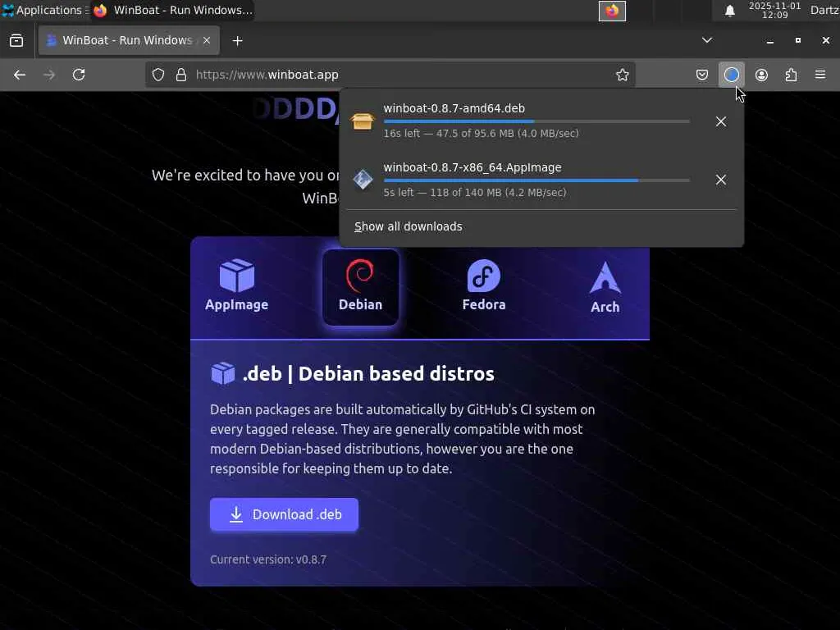Click the 'Current version: v0.8.7' text
The width and height of the screenshot is (840, 630).
click(268, 559)
